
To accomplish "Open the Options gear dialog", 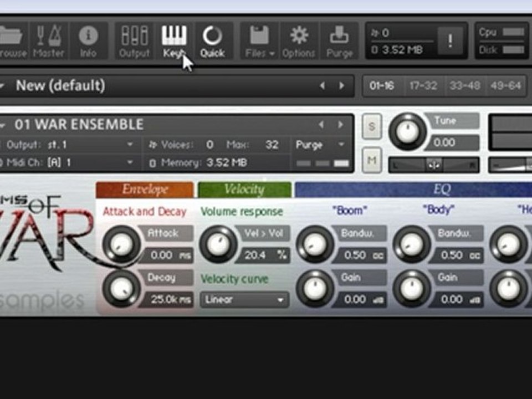I will click(299, 42).
